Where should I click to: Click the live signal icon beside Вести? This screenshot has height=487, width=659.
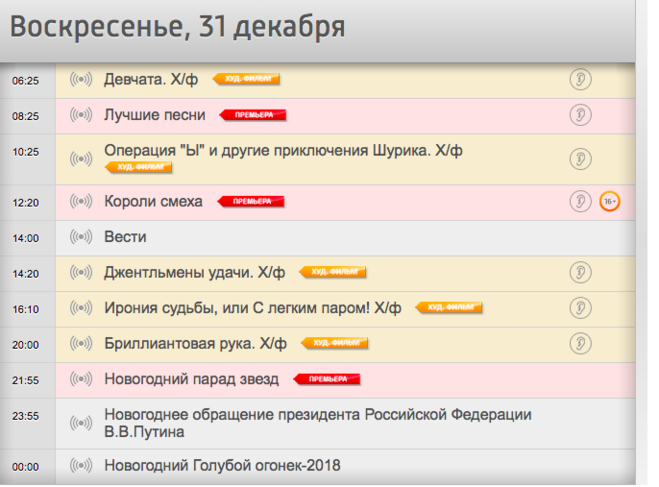point(81,237)
